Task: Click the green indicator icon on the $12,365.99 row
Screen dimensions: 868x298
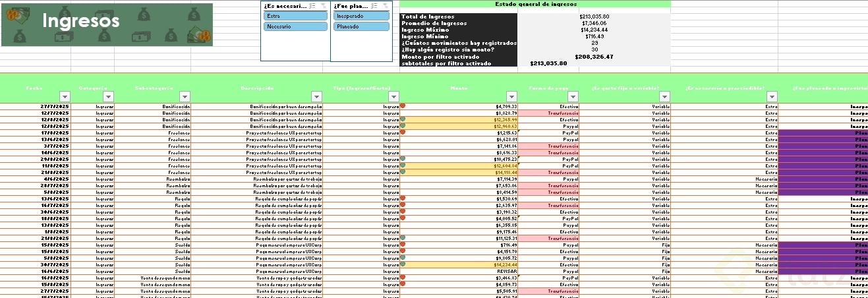Action: pos(402,120)
